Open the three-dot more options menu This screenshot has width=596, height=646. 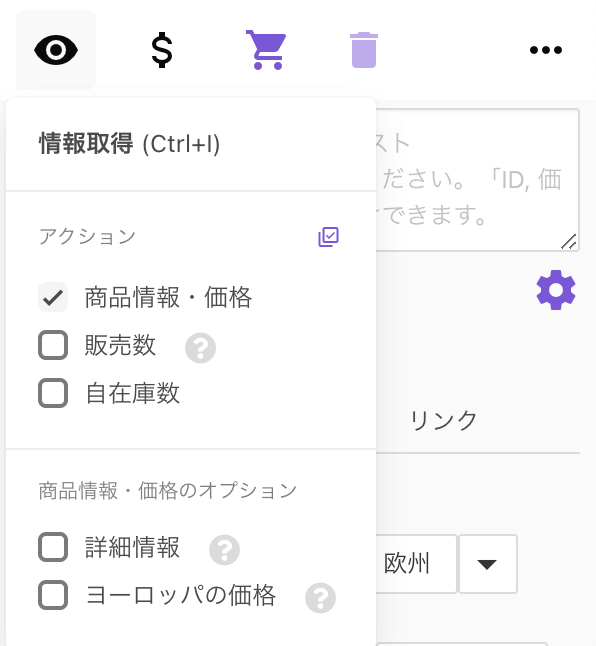[x=545, y=50]
